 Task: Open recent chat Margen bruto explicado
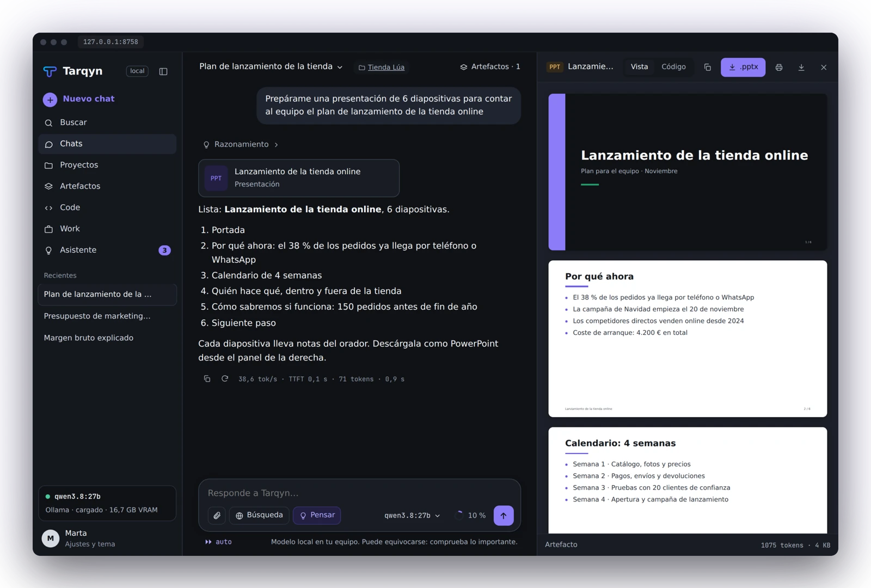(107, 338)
